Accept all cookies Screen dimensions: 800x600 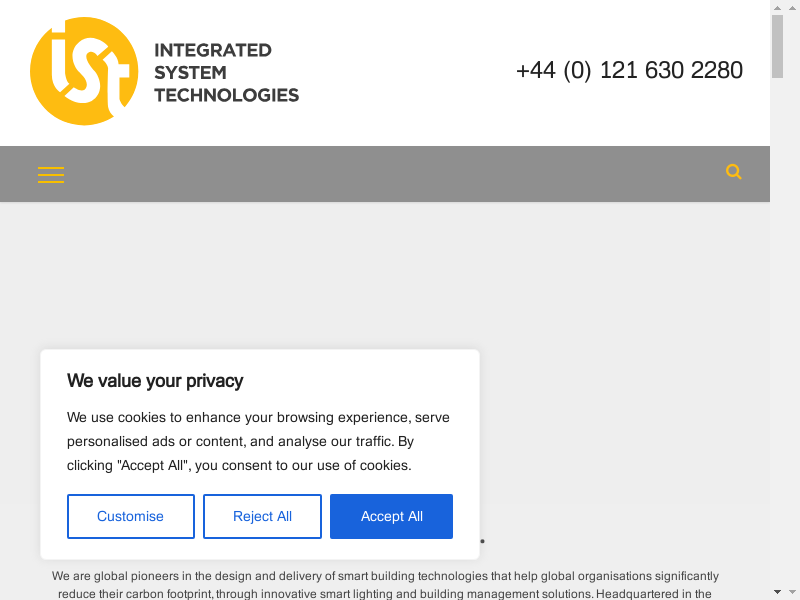[391, 516]
